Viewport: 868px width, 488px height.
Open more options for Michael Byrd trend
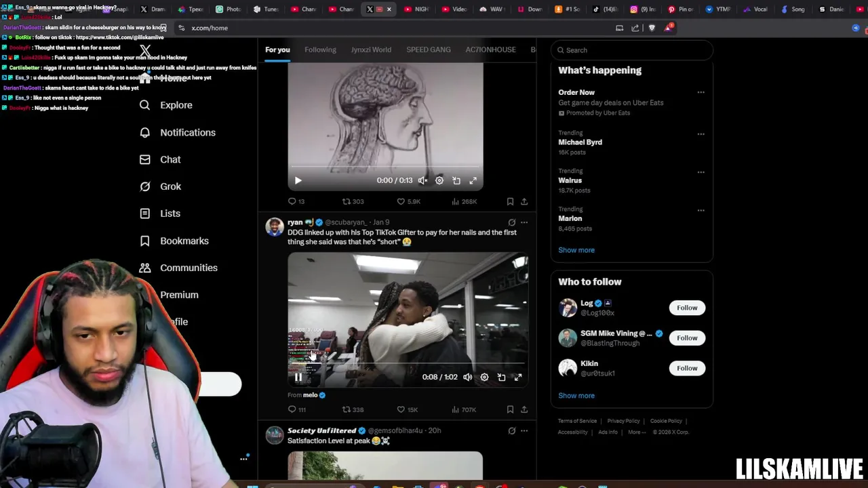(701, 134)
